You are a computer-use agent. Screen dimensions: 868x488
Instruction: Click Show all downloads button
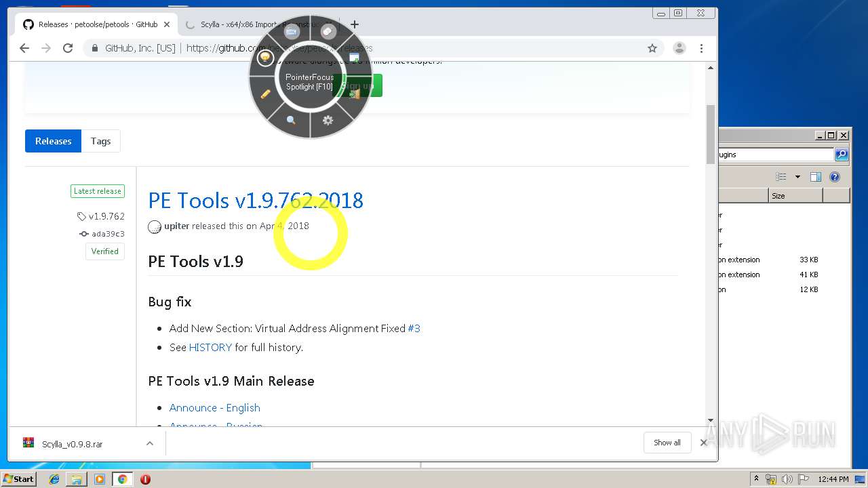tap(667, 443)
